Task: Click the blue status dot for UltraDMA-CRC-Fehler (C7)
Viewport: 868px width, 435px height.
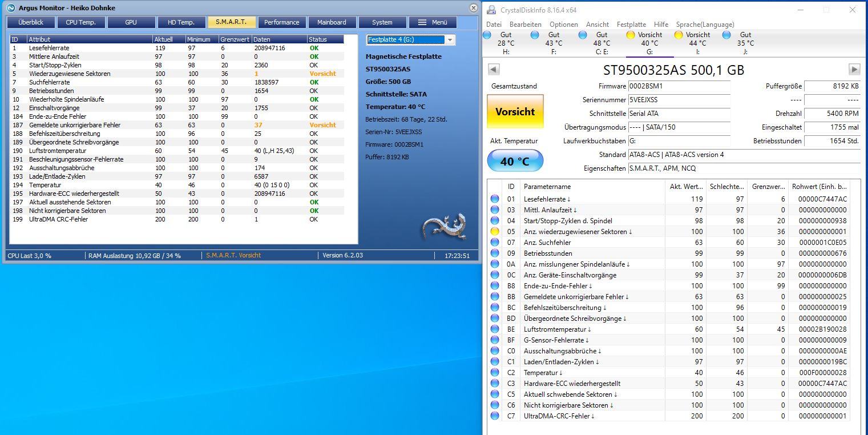Action: [495, 416]
